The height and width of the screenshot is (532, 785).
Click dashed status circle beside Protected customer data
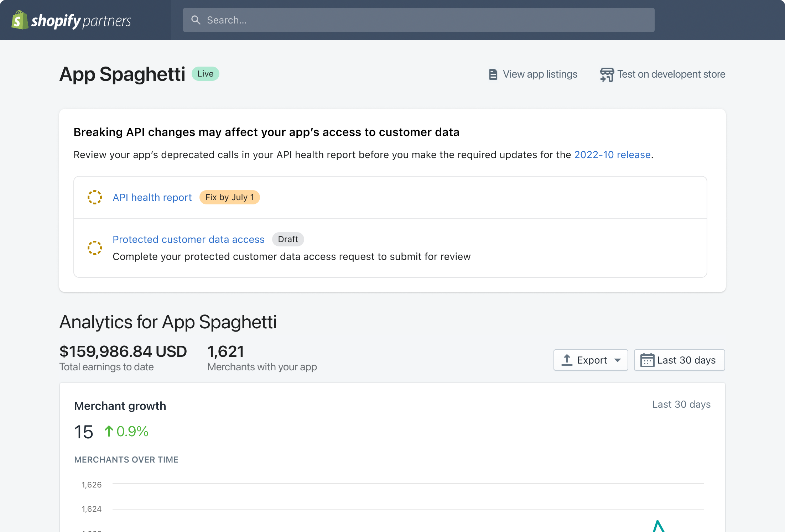pos(95,248)
